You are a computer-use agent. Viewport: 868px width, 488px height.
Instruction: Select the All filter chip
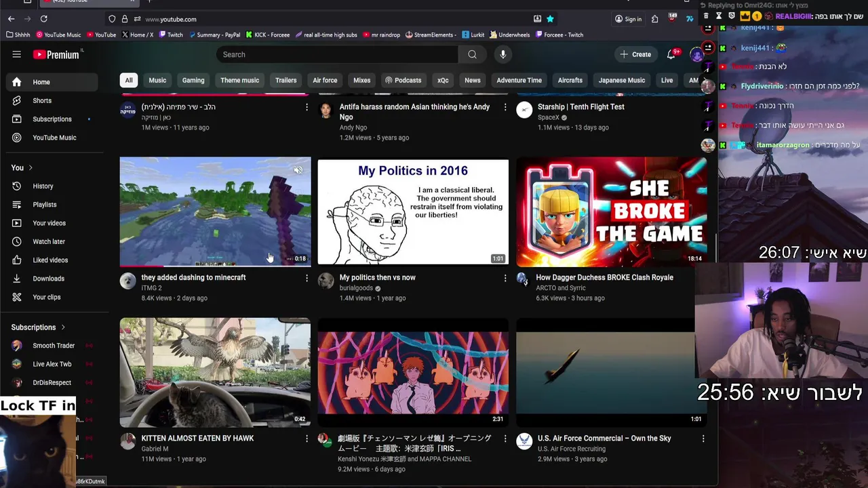point(128,80)
